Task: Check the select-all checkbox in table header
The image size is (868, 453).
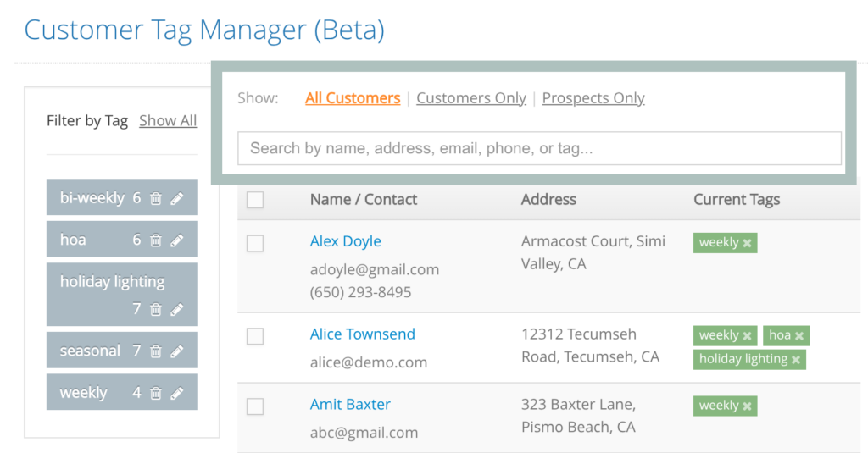Action: (255, 200)
